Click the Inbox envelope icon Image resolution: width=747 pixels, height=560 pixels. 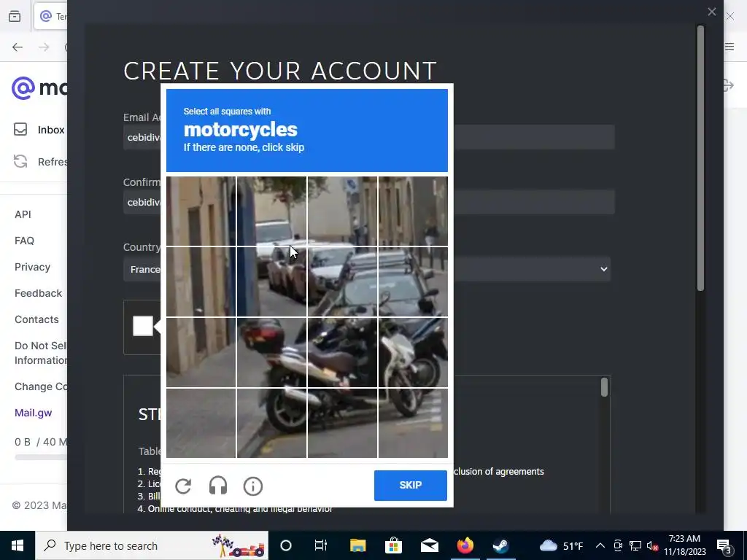(20, 130)
